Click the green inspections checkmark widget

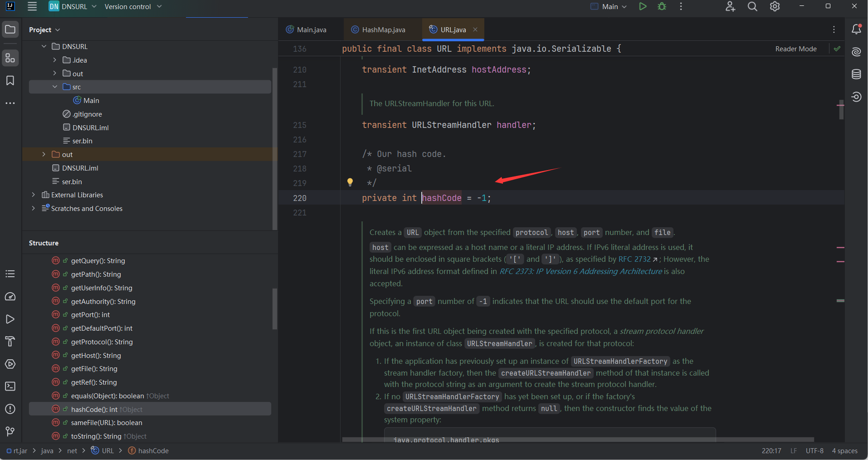(837, 49)
